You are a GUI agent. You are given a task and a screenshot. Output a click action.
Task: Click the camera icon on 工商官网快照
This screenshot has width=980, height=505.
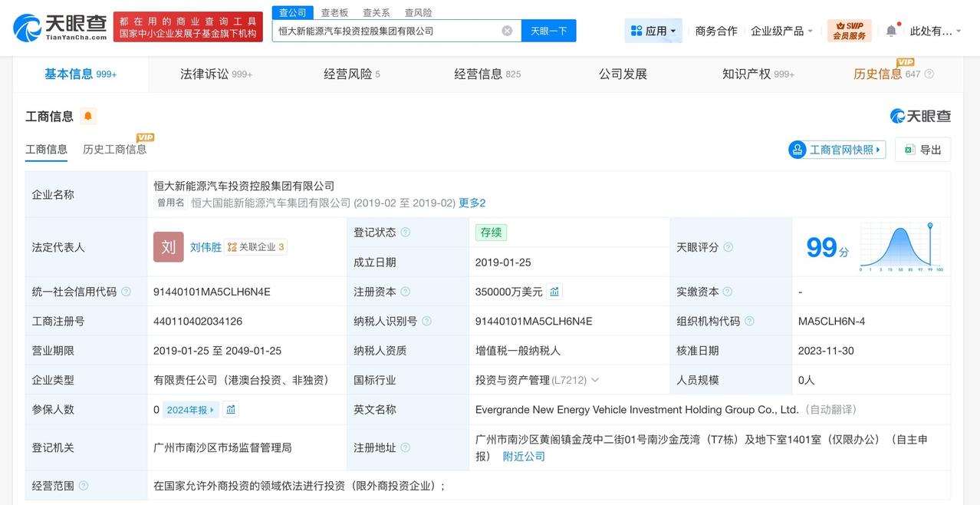[799, 150]
